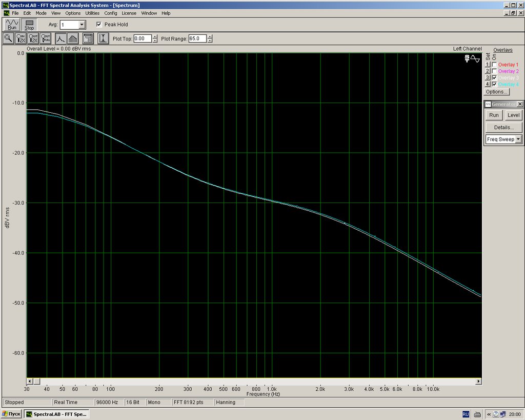Click the Set 3 overlay button

coord(488,78)
